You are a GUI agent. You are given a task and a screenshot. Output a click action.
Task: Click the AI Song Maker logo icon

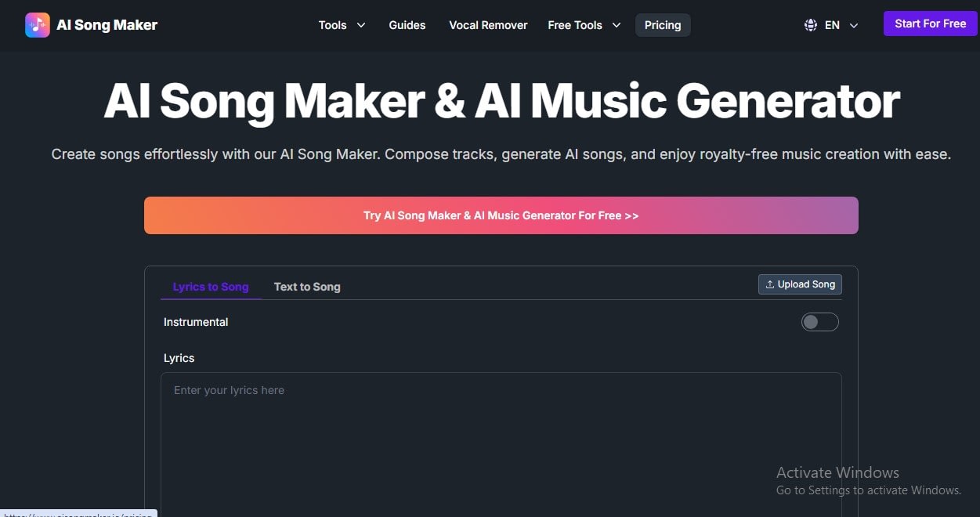point(36,24)
